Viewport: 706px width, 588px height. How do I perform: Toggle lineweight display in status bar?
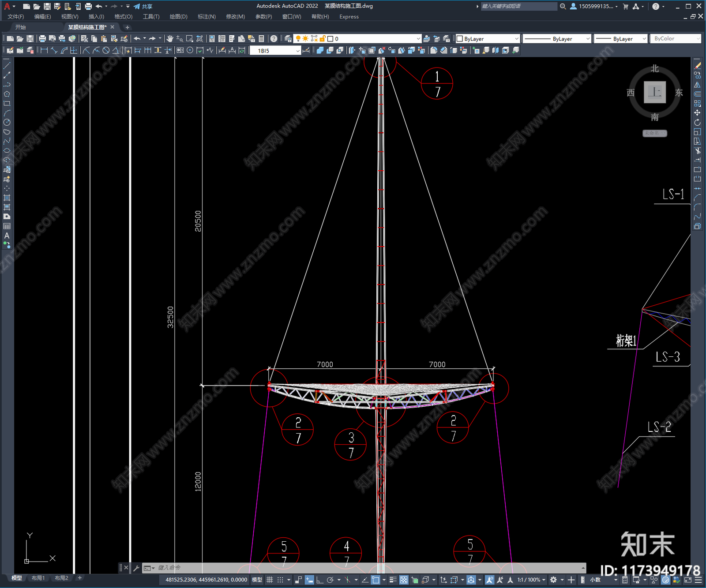pyautogui.click(x=393, y=580)
